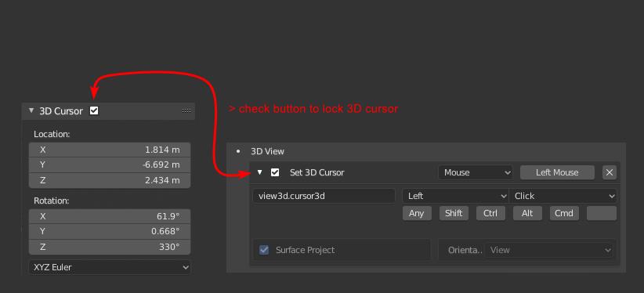Open the Click event value dropdown
This screenshot has width=644, height=293.
click(x=563, y=196)
